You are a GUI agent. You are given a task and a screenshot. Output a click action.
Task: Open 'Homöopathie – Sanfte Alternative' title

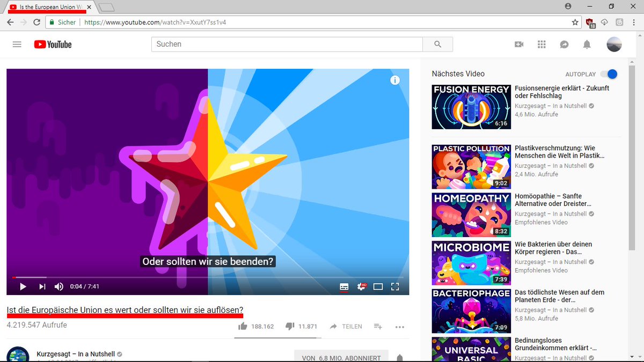(553, 200)
